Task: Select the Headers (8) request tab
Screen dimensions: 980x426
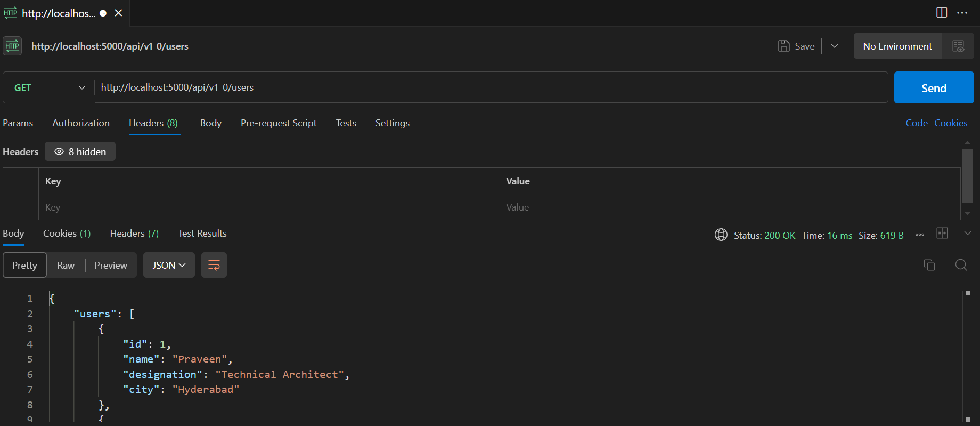Action: tap(153, 123)
